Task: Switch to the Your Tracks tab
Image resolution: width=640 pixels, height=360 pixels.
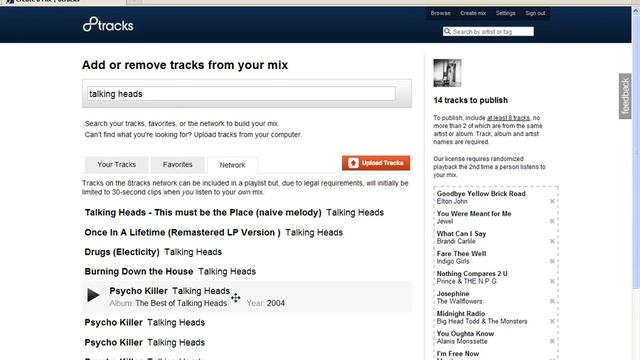Action: click(x=116, y=164)
